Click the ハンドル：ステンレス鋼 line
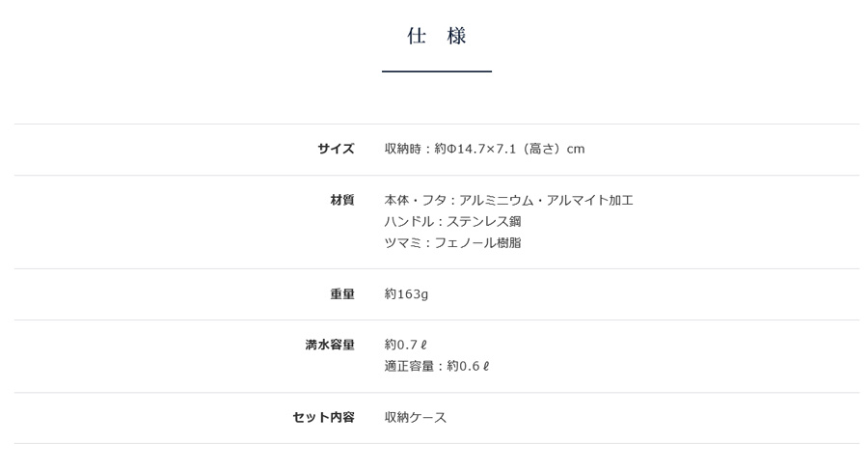 coord(453,222)
